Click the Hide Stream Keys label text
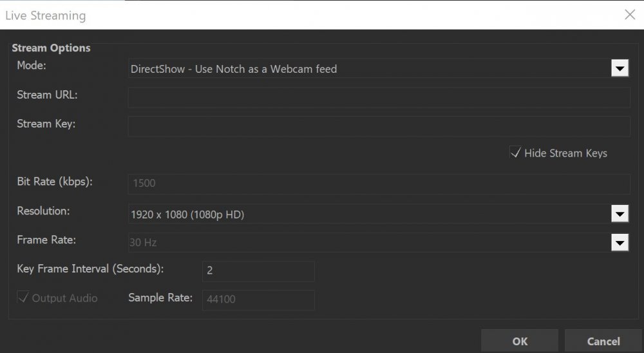 click(565, 153)
